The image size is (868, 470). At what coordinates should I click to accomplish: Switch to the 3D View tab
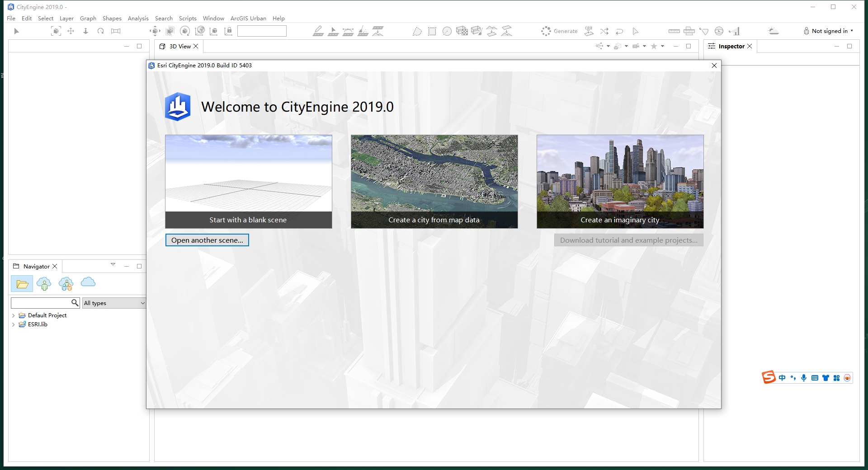click(179, 46)
